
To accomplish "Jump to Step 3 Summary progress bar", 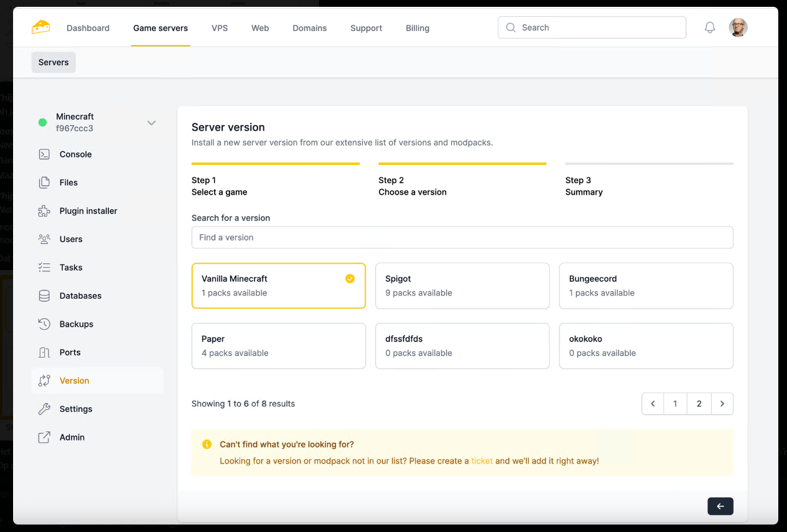I will (x=649, y=164).
